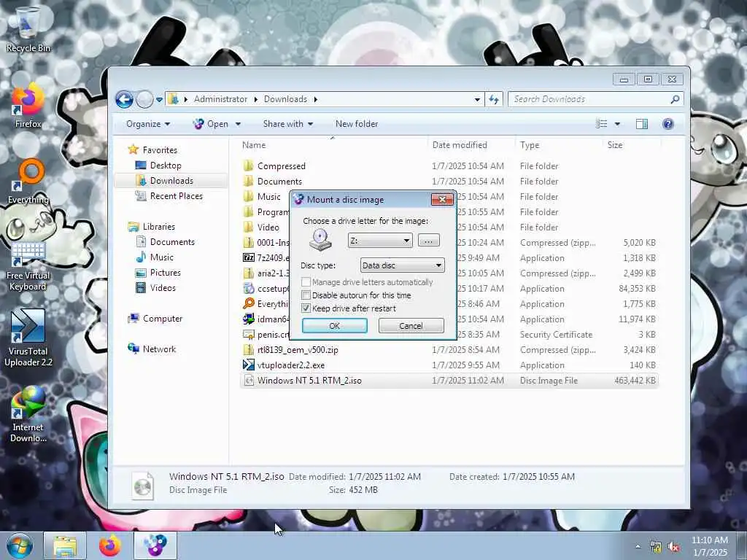Screen dimensions: 747x560
Task: Sort by the Size column header
Action: point(632,145)
